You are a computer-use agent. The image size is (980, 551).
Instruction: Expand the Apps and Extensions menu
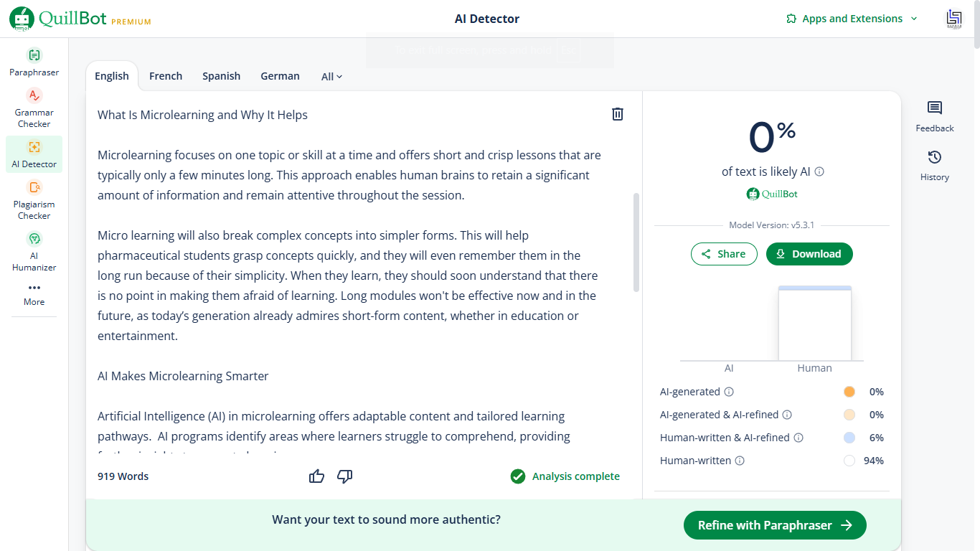click(852, 19)
